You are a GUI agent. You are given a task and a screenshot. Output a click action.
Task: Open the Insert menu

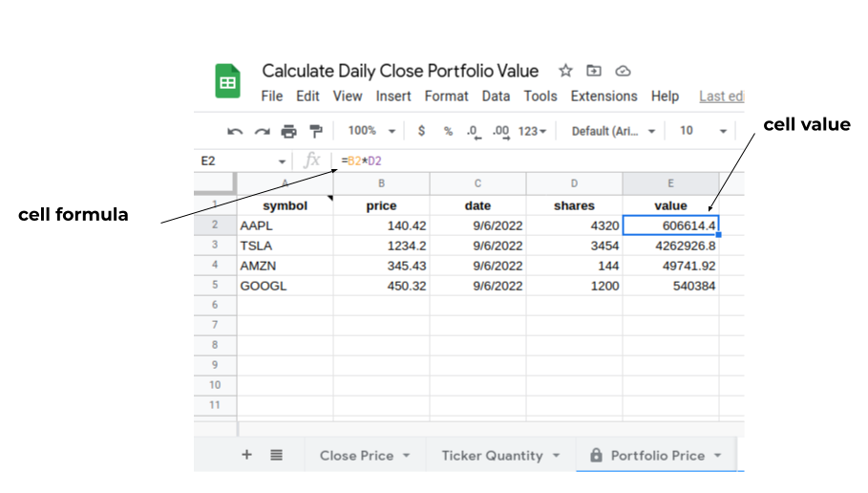pyautogui.click(x=393, y=96)
